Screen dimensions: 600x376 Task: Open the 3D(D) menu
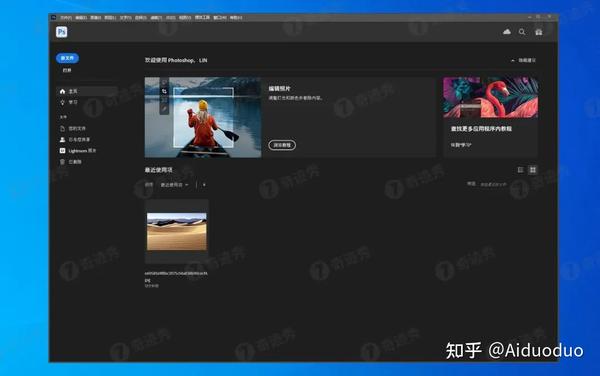pyautogui.click(x=171, y=18)
